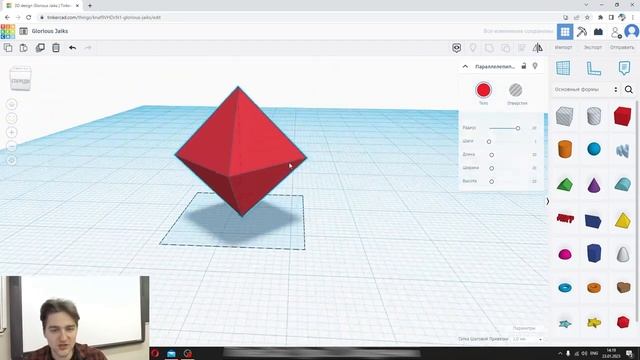Click the Экспорт button
This screenshot has width=640, height=360.
point(593,47)
